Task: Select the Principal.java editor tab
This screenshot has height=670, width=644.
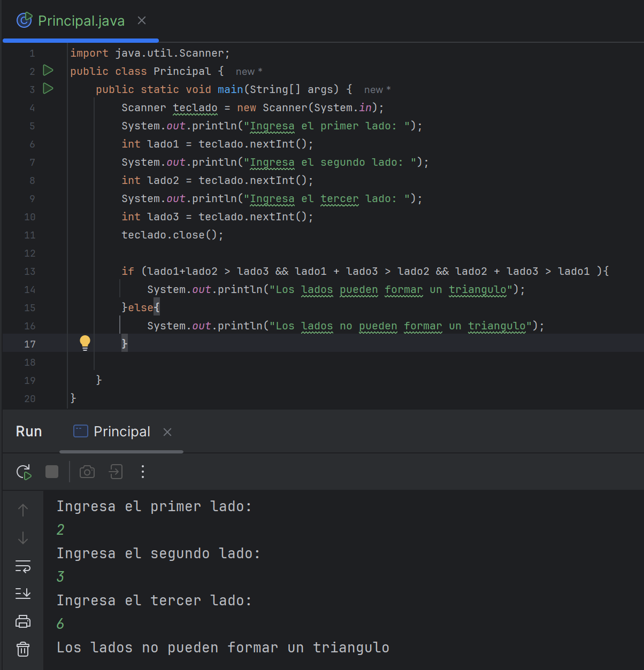Action: tap(81, 21)
